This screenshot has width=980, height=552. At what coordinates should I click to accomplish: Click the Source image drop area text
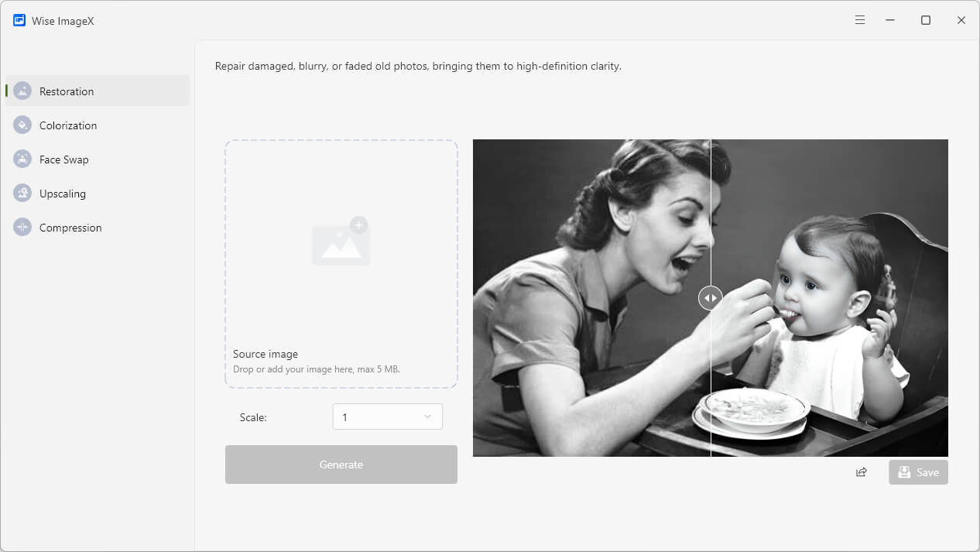(266, 354)
